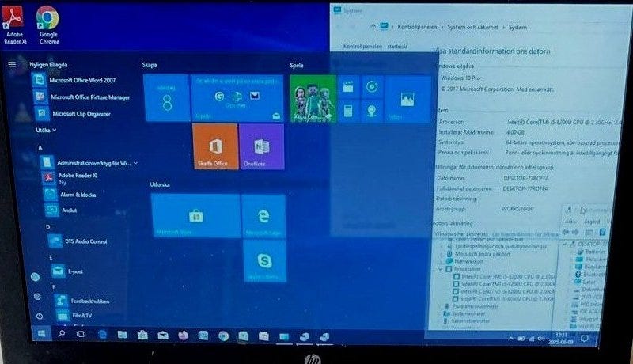
Task: Open the Arkiv menu in Device Manager
Action: 570,222
